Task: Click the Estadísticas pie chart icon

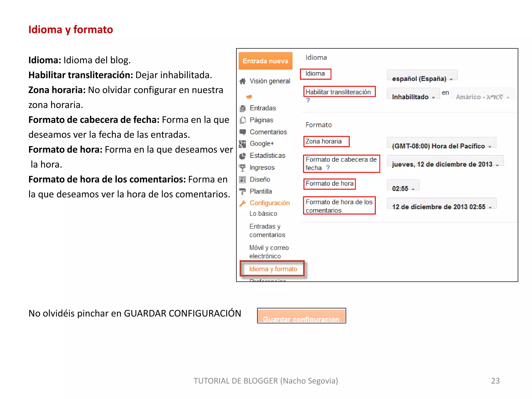Action: [x=242, y=156]
